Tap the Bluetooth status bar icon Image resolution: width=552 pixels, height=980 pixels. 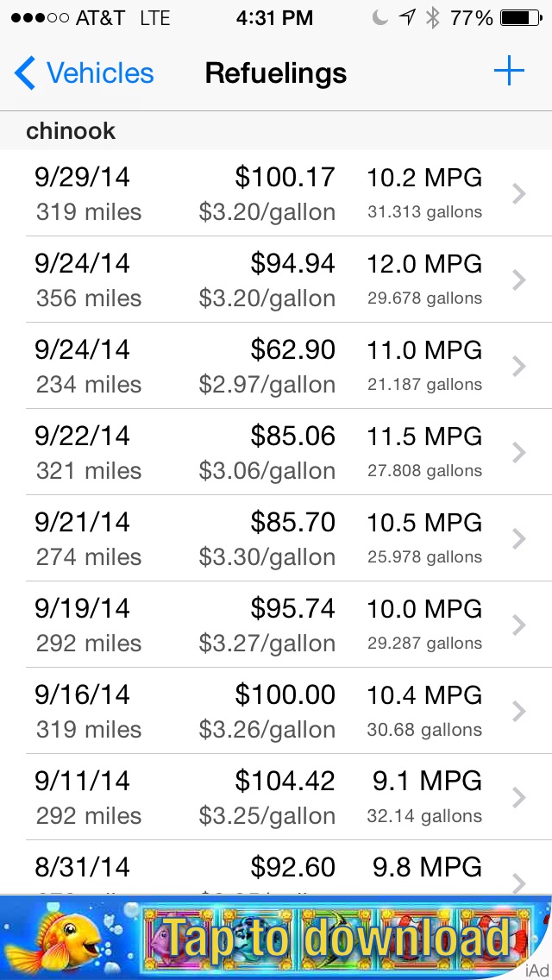[433, 18]
